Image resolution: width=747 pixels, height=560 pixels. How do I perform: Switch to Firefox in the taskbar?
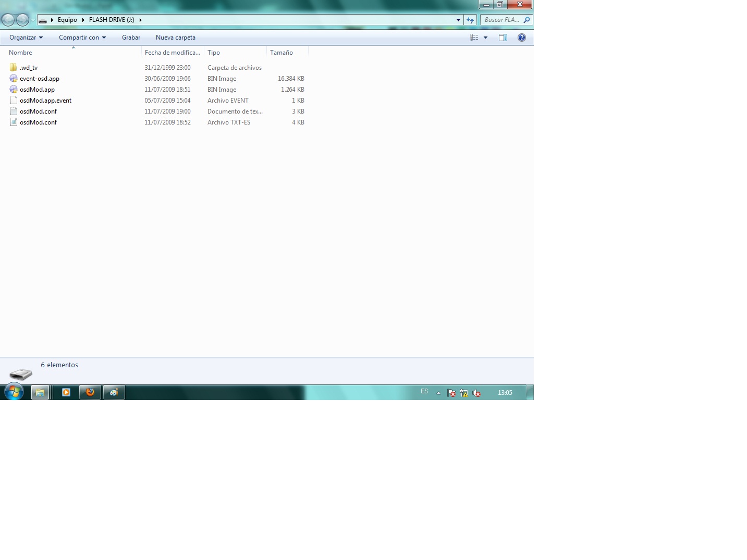click(90, 392)
